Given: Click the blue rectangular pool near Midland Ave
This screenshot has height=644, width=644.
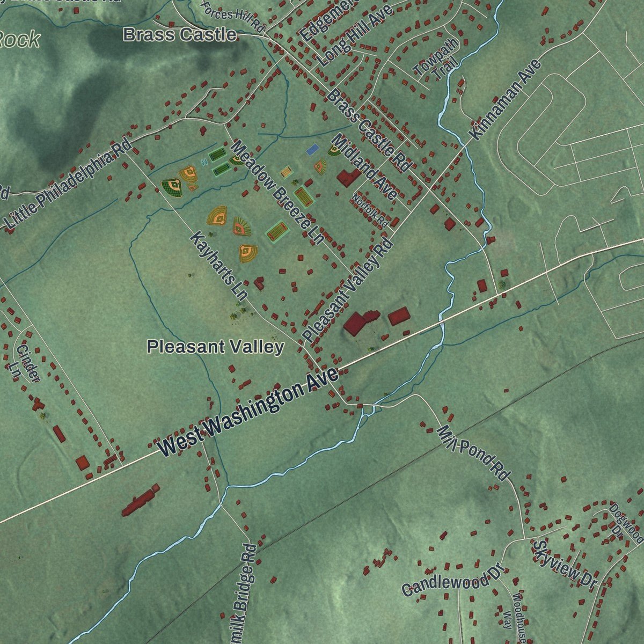Looking at the screenshot, I should (x=312, y=150).
